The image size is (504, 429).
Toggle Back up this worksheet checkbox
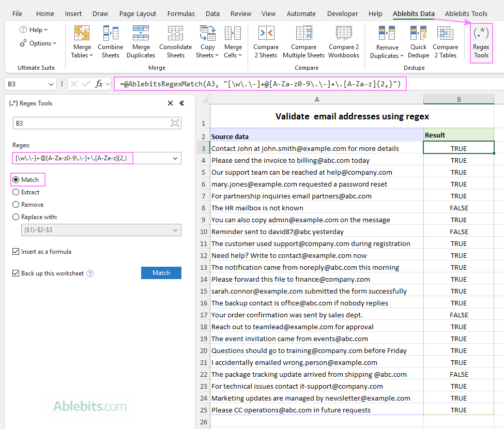click(16, 273)
